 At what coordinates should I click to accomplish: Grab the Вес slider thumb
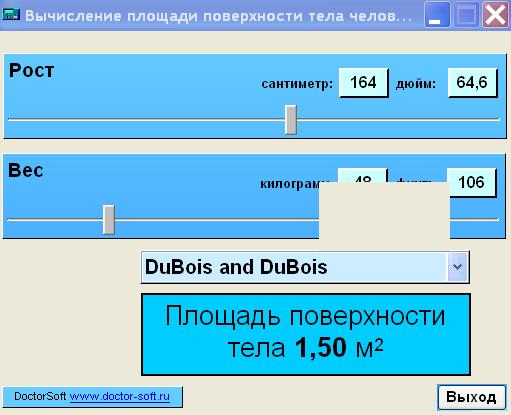tap(109, 220)
